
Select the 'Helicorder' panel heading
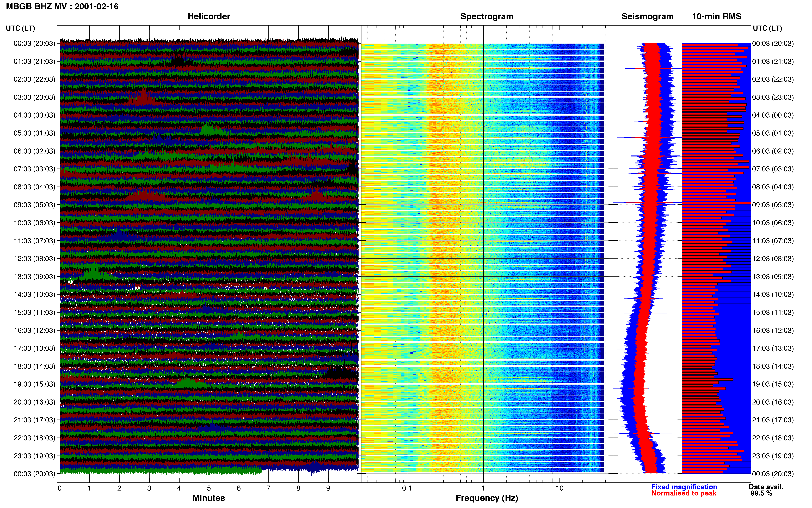209,16
